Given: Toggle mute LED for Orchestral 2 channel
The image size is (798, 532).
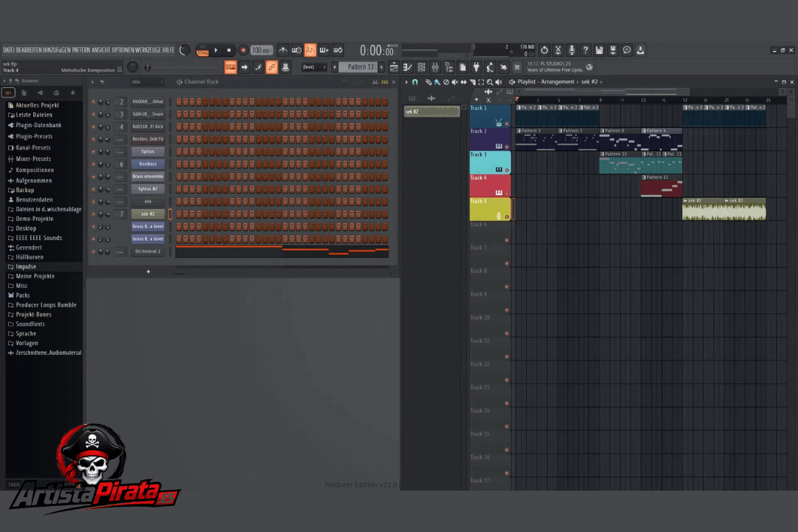Looking at the screenshot, I should tap(94, 251).
